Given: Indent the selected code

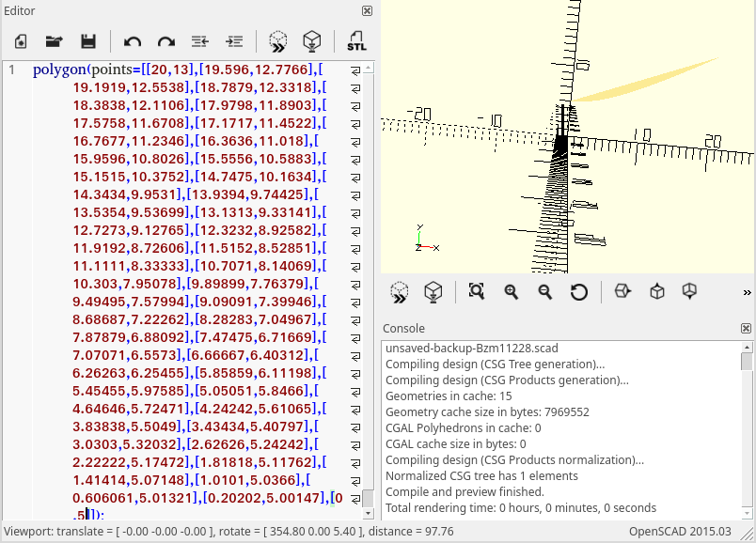Looking at the screenshot, I should (x=234, y=41).
